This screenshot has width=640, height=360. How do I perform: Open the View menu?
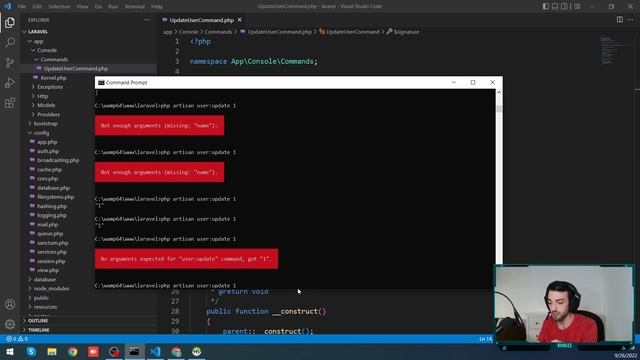coord(82,7)
